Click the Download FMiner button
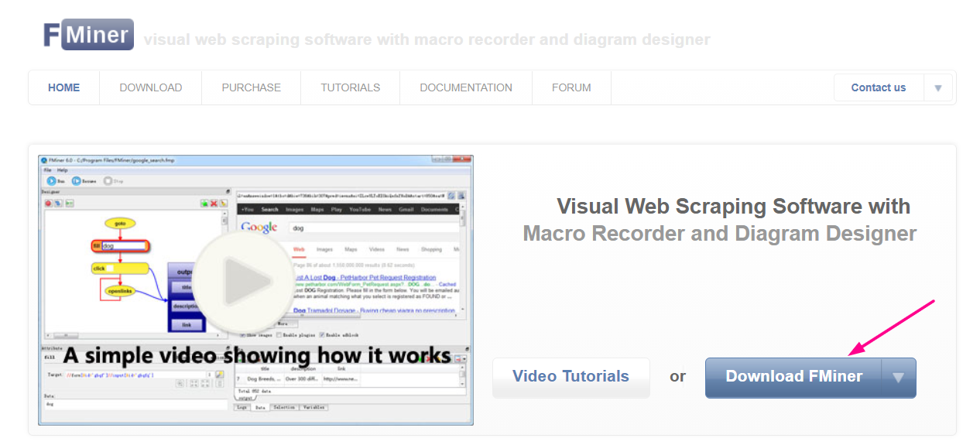The height and width of the screenshot is (445, 980). (794, 377)
